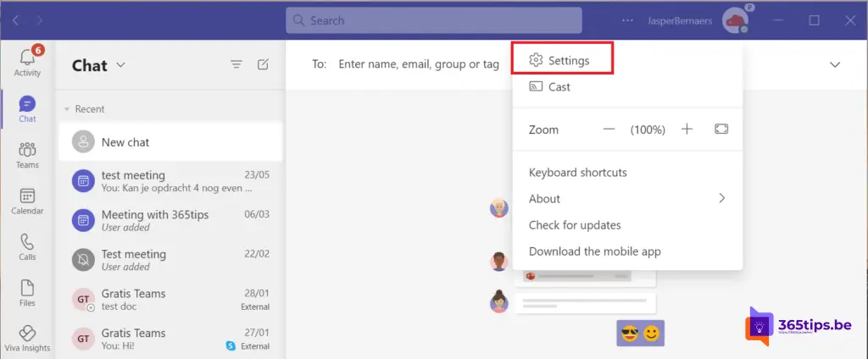Click the Zoom label in menu

tap(543, 130)
